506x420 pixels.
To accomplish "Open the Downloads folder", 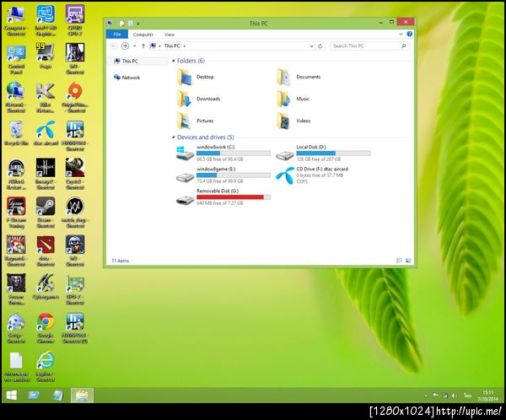I will (198, 99).
